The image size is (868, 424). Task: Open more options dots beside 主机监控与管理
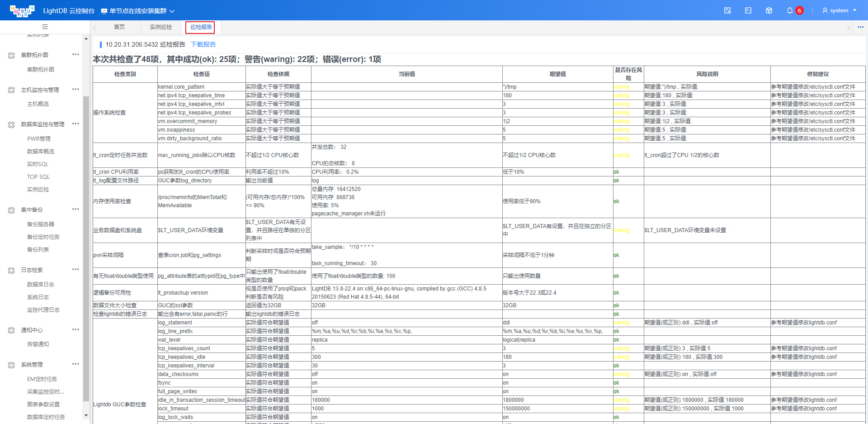coord(75,89)
